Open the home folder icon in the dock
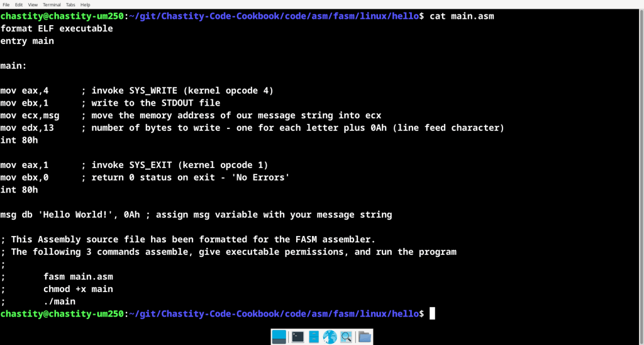Image resolution: width=644 pixels, height=345 pixels. [x=365, y=337]
